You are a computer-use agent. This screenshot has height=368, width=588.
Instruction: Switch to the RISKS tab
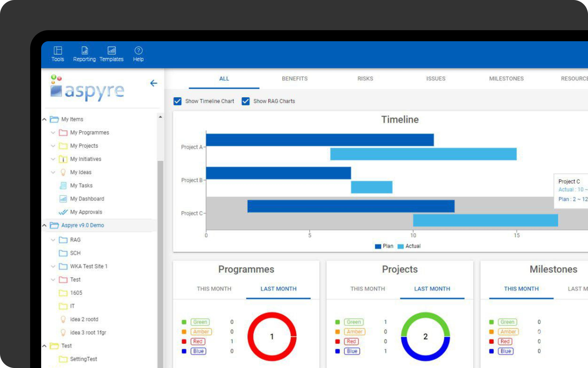coord(365,79)
